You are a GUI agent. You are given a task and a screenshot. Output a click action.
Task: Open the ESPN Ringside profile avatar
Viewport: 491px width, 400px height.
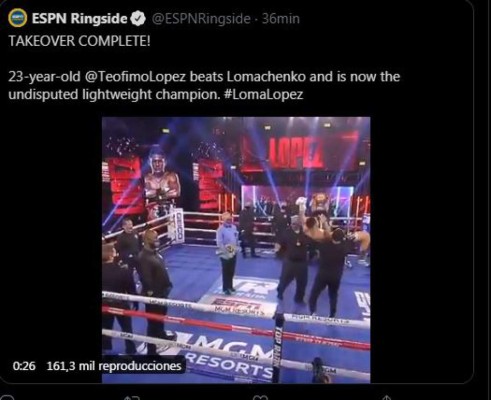(x=18, y=18)
